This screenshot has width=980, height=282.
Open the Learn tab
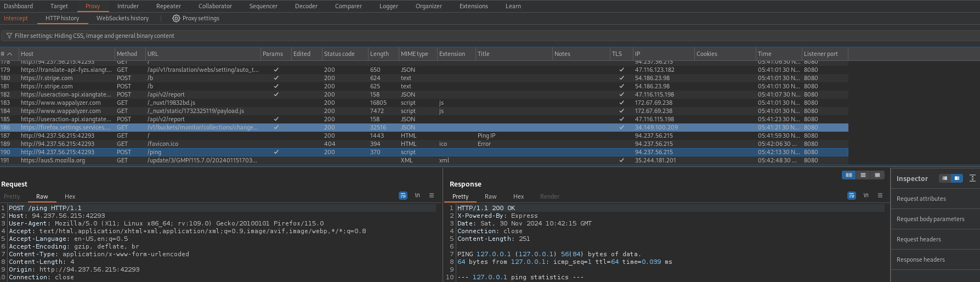[x=513, y=6]
